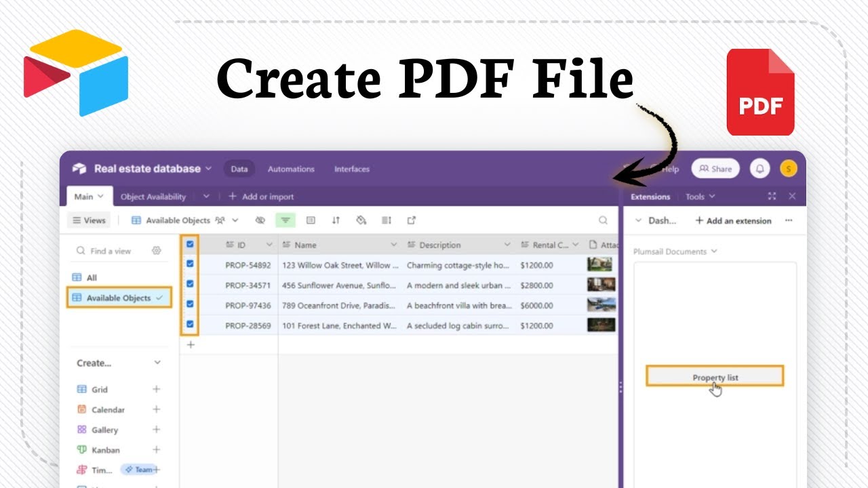Open the 789 Oceanfront Drive thumbnail
The width and height of the screenshot is (868, 488).
pyautogui.click(x=601, y=305)
